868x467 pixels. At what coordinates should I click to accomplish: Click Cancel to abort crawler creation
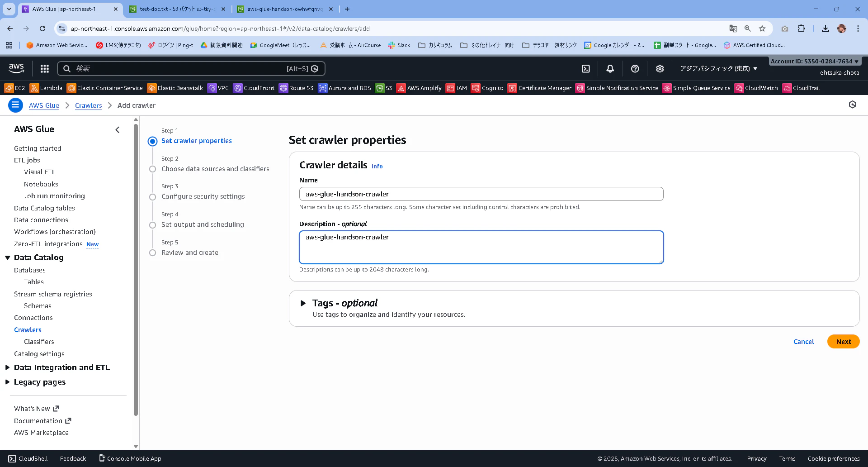click(x=803, y=342)
